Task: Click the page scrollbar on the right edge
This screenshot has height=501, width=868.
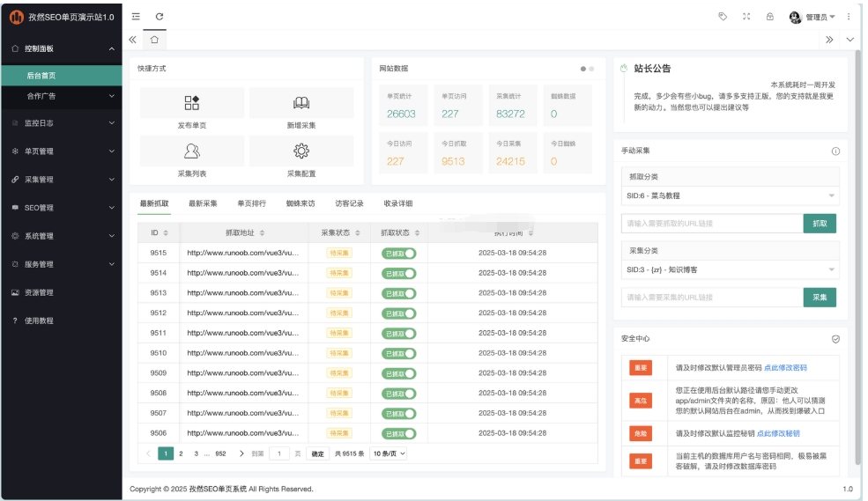Action: (858, 257)
